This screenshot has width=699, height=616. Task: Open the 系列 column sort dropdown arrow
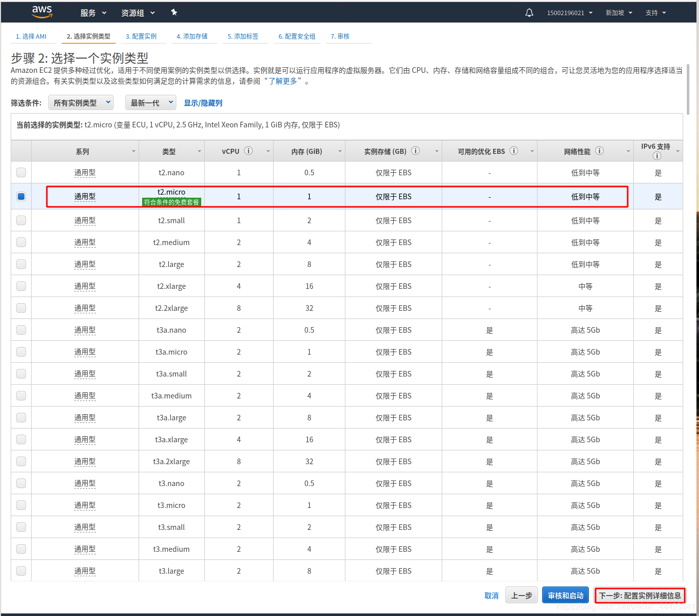pos(133,151)
